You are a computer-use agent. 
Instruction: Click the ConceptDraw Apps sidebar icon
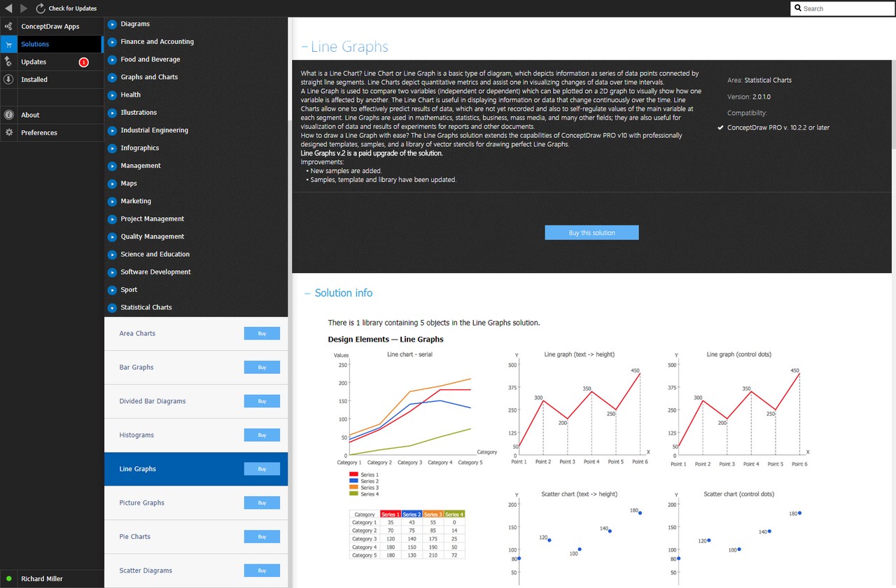pos(8,27)
